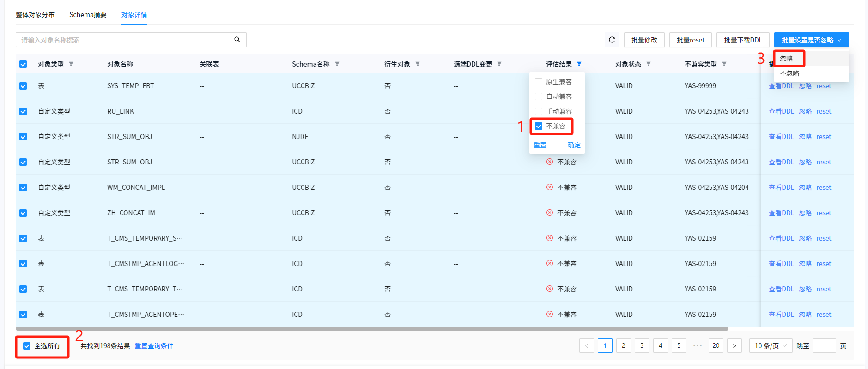Check the 手动兼容 filter option
868x369 pixels.
pos(539,111)
